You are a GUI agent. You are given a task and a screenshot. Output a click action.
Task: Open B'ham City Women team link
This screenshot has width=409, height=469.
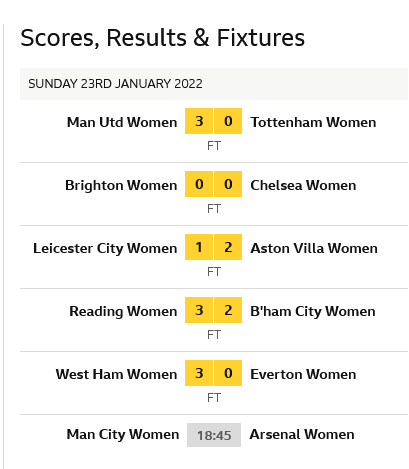(x=313, y=311)
